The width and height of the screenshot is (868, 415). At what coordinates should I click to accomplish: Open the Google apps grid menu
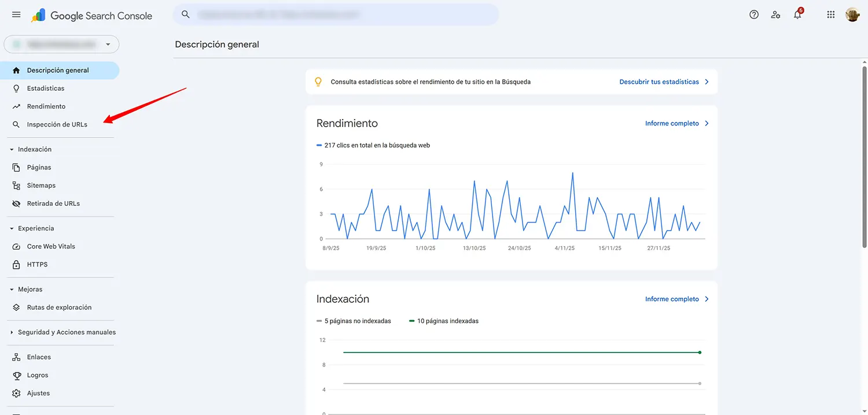coord(830,14)
